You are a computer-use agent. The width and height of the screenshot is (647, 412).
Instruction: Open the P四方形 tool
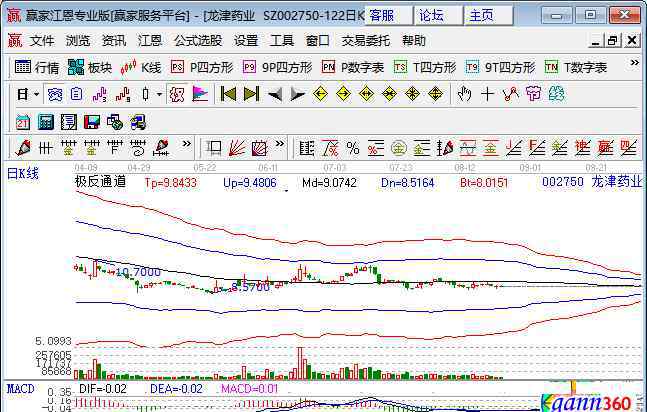click(202, 67)
